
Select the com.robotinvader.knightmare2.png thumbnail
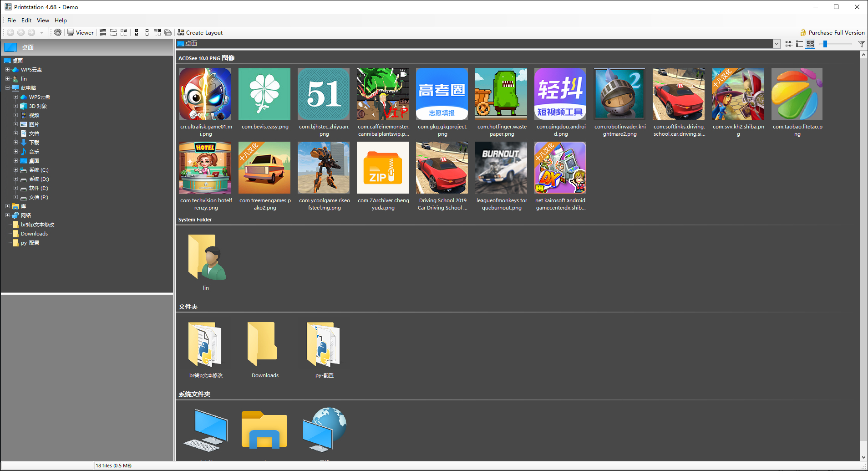pos(619,94)
